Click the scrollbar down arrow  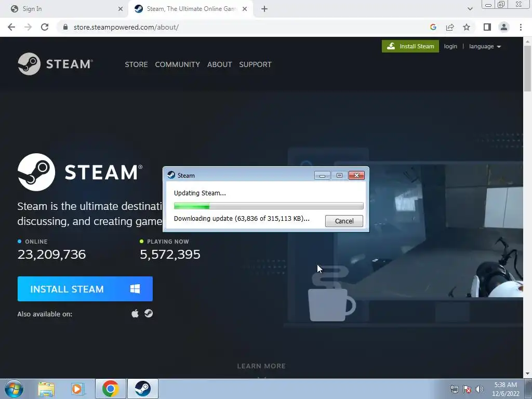[527, 374]
